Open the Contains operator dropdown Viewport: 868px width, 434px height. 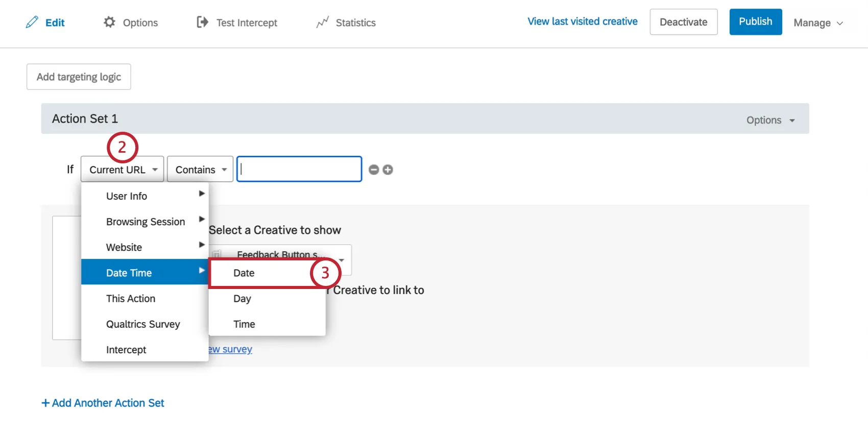[x=200, y=169]
